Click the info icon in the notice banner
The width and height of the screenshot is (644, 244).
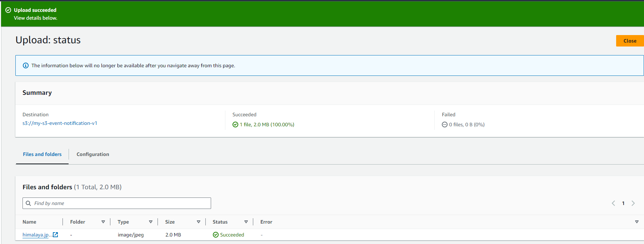(x=26, y=65)
